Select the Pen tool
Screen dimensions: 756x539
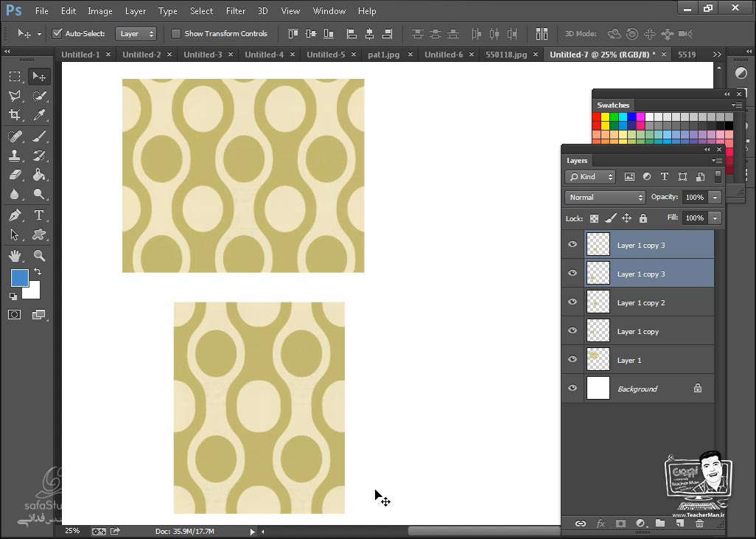tap(15, 215)
